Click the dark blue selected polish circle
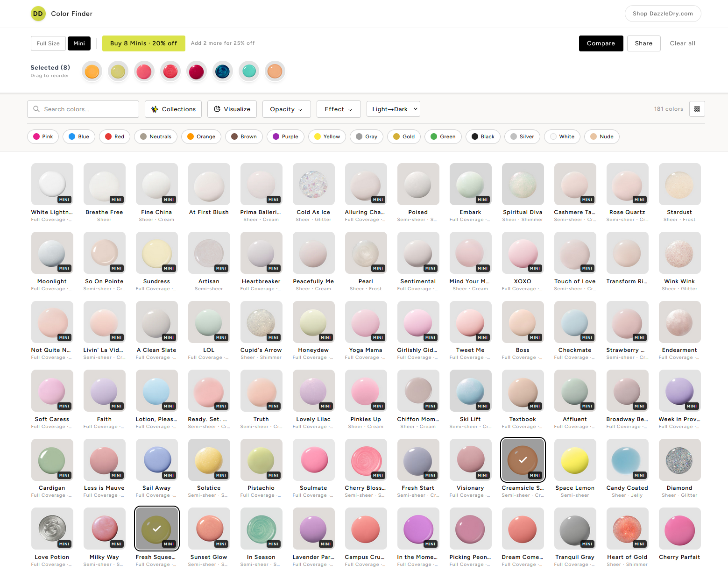The image size is (728, 572). tap(223, 71)
